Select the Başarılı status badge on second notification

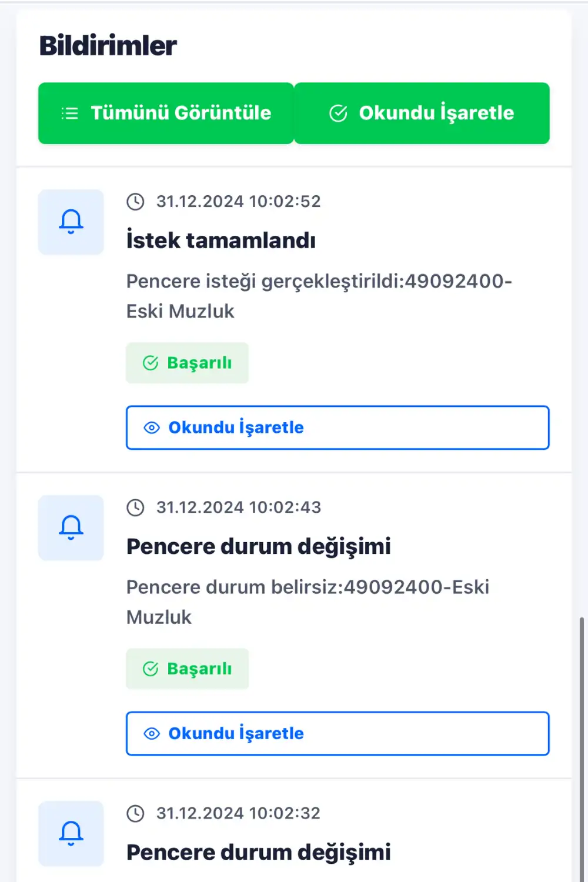(x=187, y=669)
